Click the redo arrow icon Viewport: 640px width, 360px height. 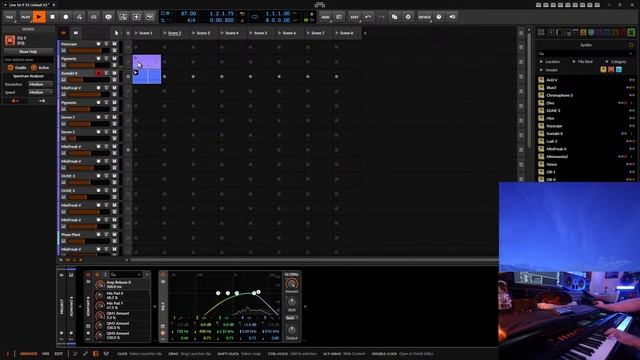click(381, 17)
